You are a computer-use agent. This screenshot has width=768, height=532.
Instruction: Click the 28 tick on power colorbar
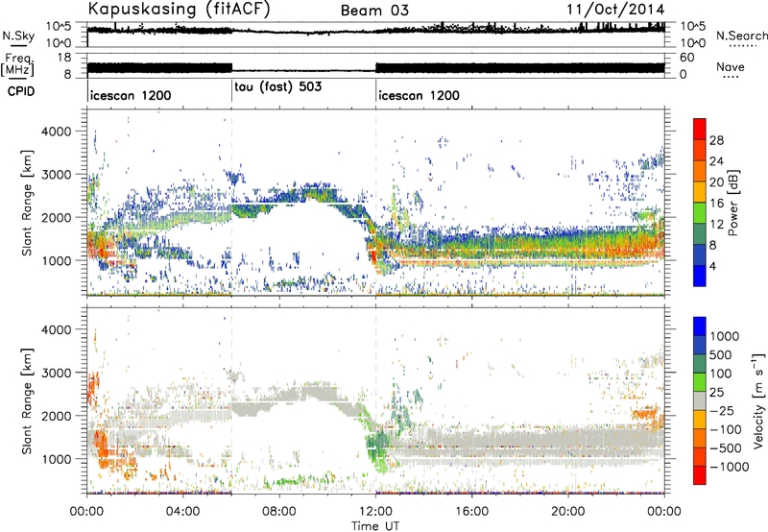click(716, 140)
